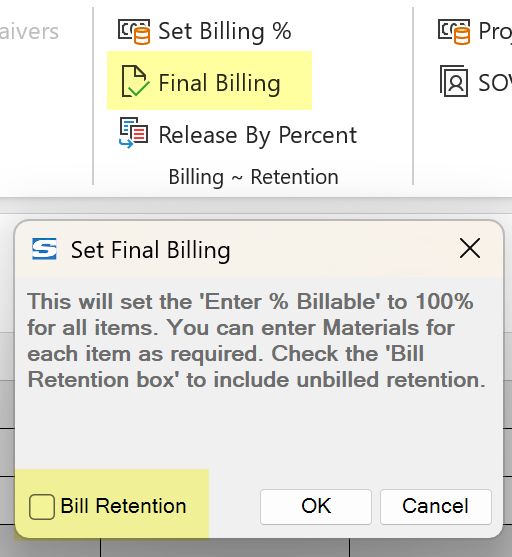Click the Billing ~ Retention group label
This screenshot has width=512, height=557.
253,177
